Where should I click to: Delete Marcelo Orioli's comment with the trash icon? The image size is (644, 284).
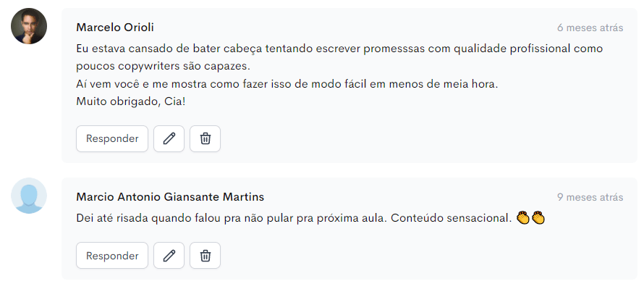205,139
